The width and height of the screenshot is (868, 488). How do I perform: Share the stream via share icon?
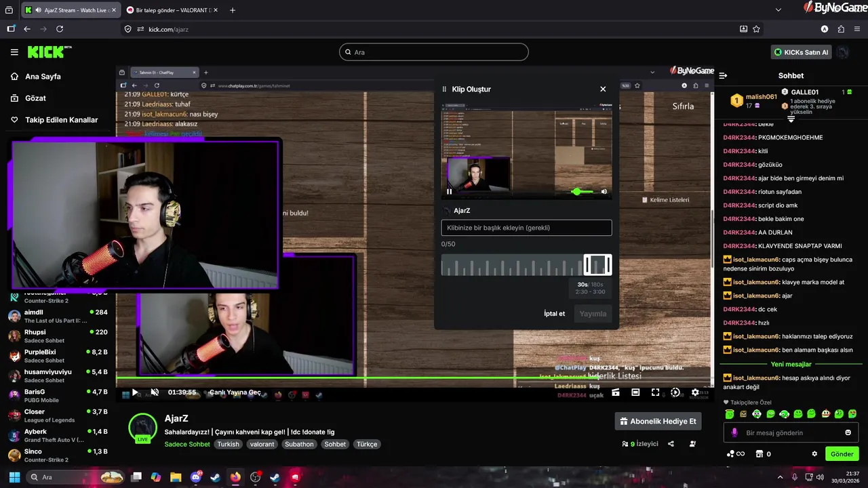tap(671, 444)
